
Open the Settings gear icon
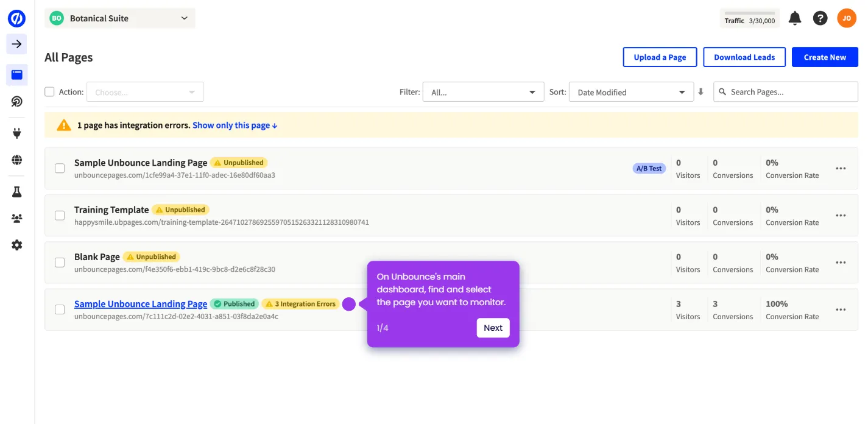point(16,245)
